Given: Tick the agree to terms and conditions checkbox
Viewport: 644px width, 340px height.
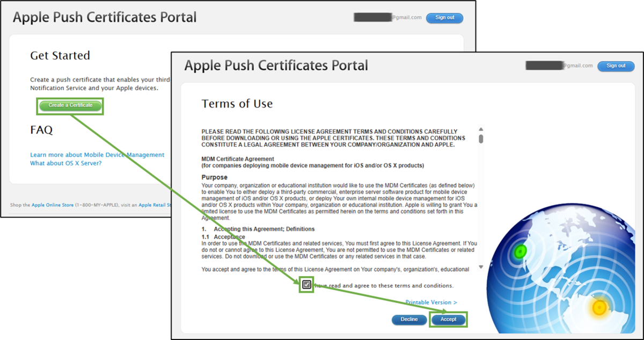Looking at the screenshot, I should coord(306,285).
